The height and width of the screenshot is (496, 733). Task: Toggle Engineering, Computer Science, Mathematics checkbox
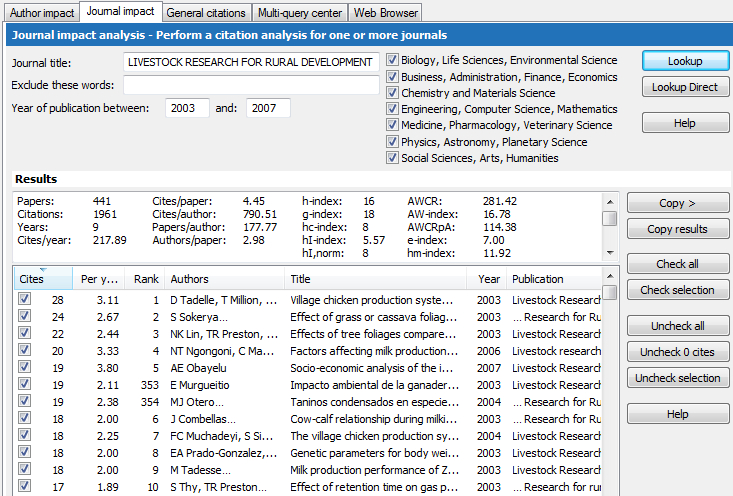click(392, 109)
